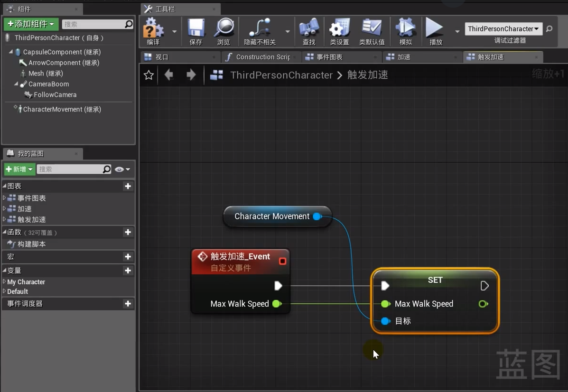Image resolution: width=568 pixels, height=392 pixels.
Task: Open the 添加组件 add component dropdown
Action: (x=31, y=24)
